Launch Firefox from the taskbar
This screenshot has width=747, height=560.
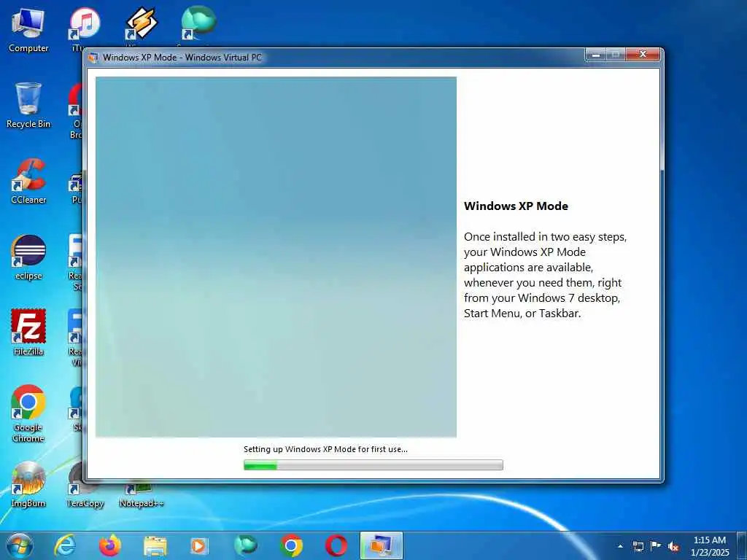110,545
